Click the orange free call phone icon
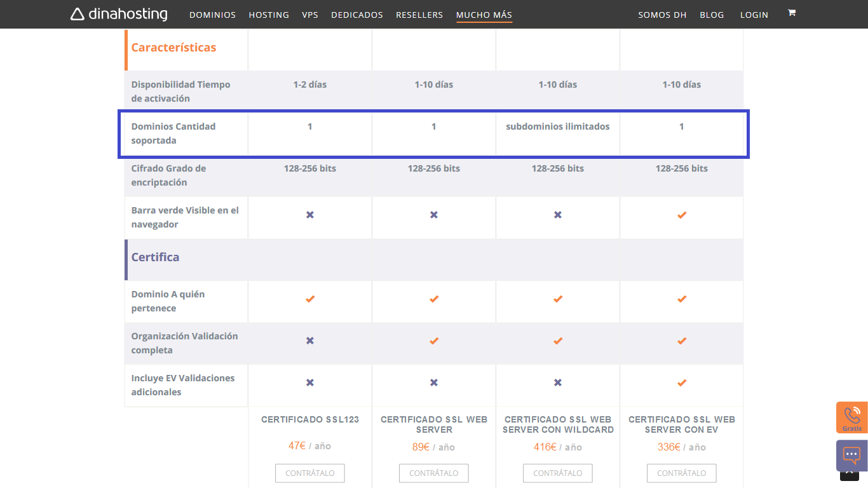 tap(851, 417)
